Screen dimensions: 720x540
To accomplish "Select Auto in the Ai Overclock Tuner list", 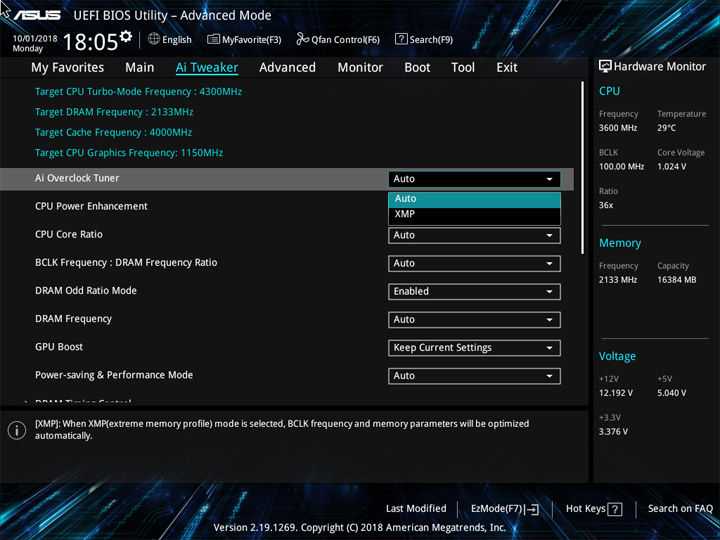I will click(x=474, y=199).
